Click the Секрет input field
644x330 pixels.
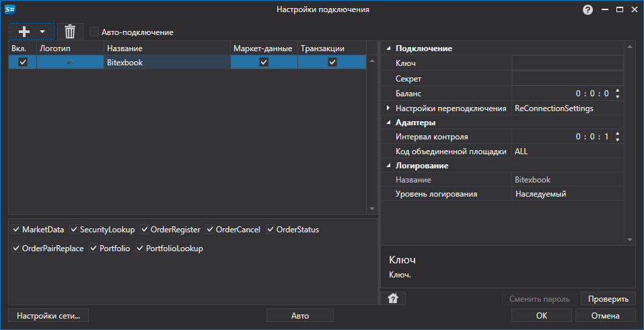coord(568,78)
